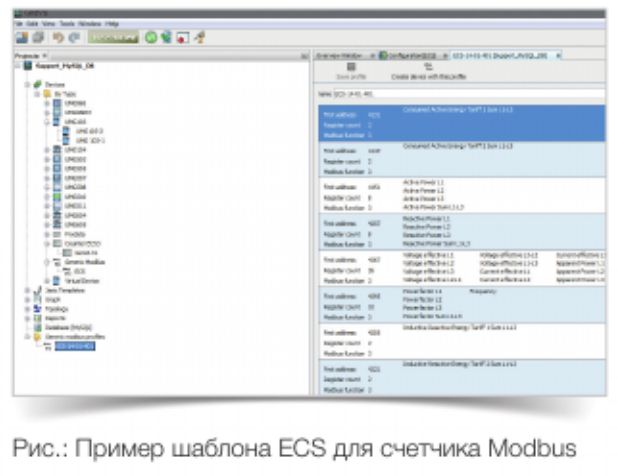Screen dimensions: 618x476
Task: Open the File menu
Action: click(19, 22)
